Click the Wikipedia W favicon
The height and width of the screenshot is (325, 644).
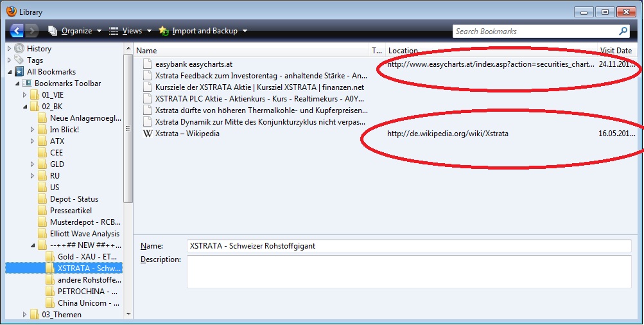click(148, 134)
